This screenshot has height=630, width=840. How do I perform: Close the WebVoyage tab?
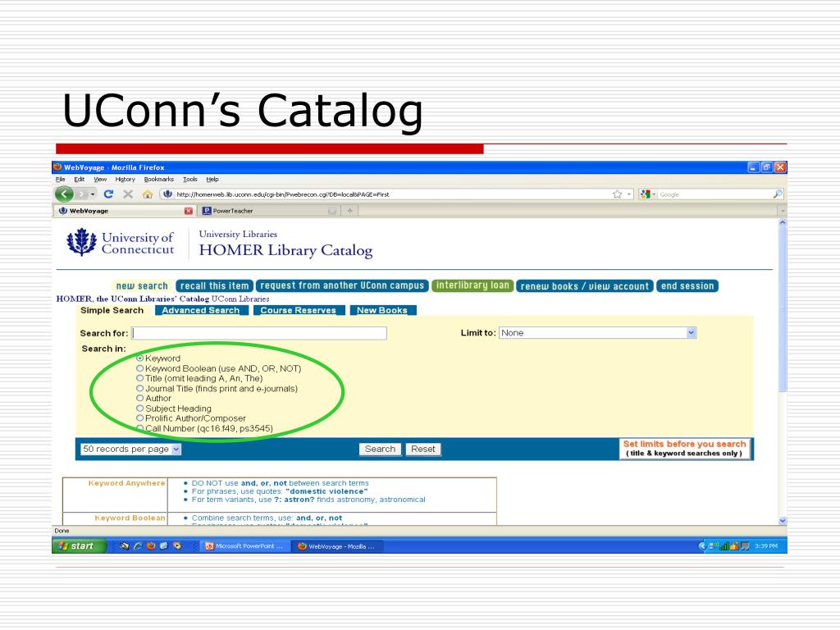pyautogui.click(x=188, y=211)
